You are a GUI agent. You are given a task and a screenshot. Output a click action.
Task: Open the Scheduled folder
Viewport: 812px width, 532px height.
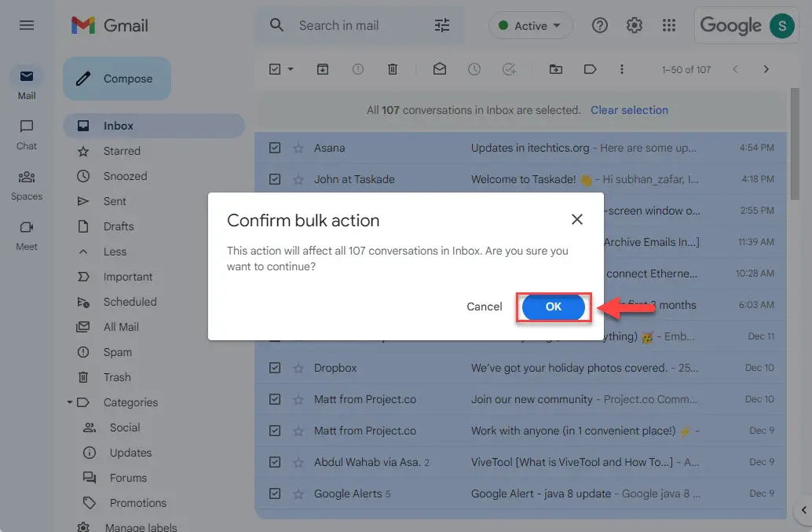pos(130,302)
